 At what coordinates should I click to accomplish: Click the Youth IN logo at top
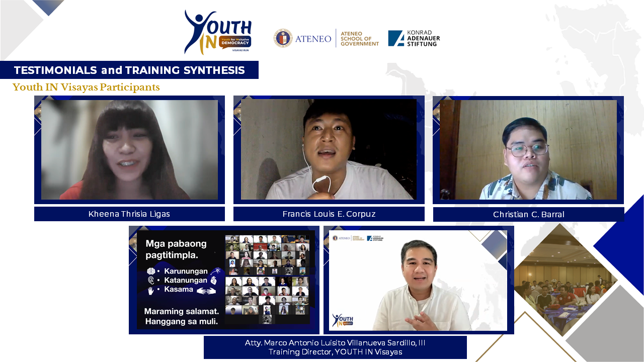[x=217, y=33]
